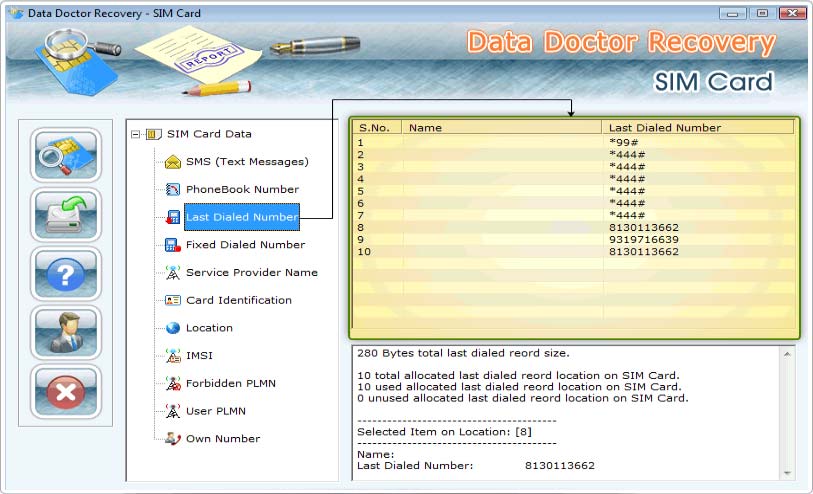Select row 8 with number 8130113662
The height and width of the screenshot is (494, 813).
[573, 228]
